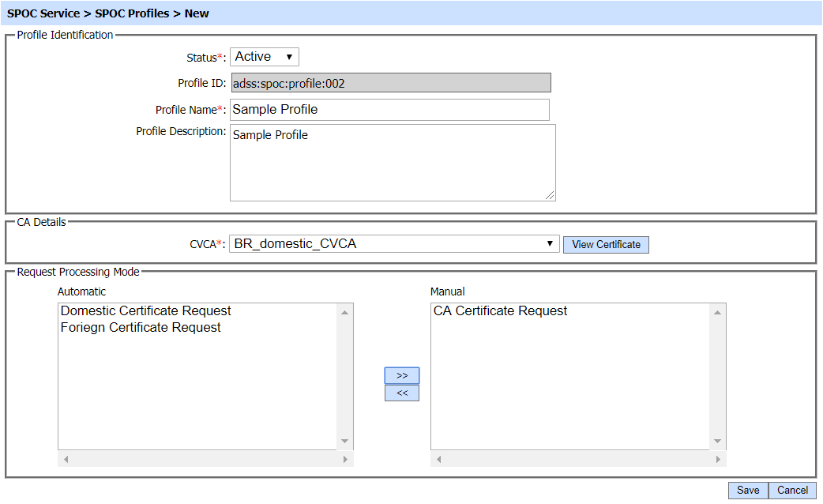Save the new SPOC profile
Viewport: 823px width, 504px height.
747,491
